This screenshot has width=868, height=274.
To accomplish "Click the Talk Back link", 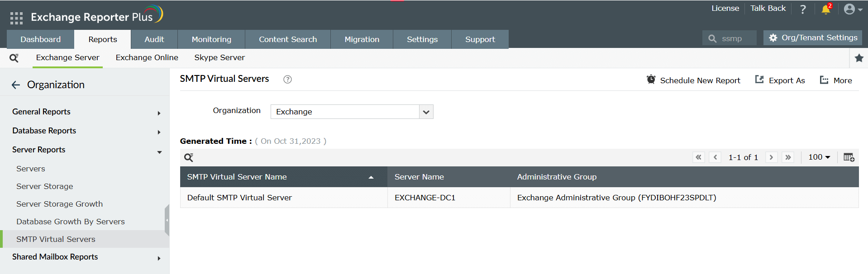I will point(768,8).
